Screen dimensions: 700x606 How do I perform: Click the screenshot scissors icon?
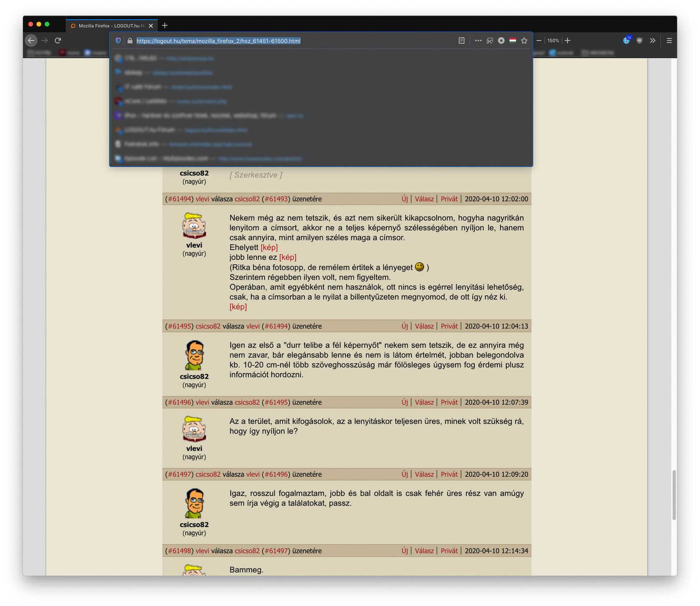pos(489,41)
